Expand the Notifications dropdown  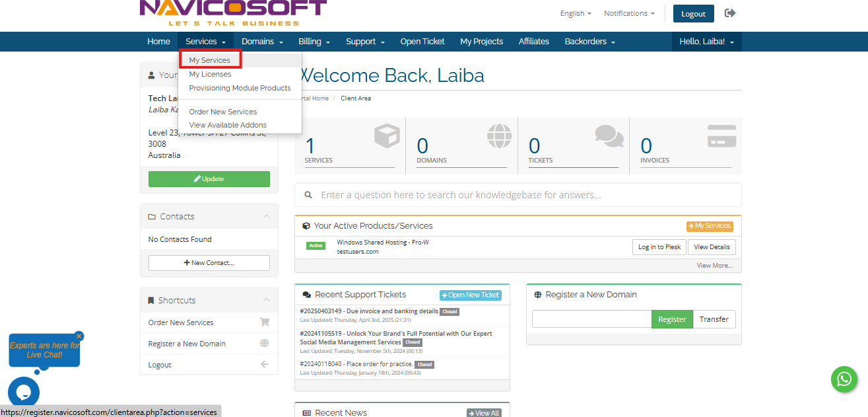click(629, 13)
